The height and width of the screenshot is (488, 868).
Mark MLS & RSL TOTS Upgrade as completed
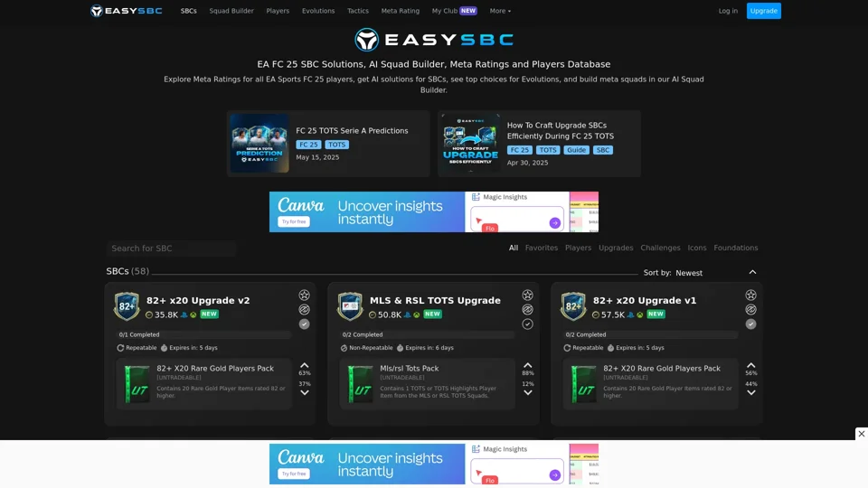(x=527, y=324)
